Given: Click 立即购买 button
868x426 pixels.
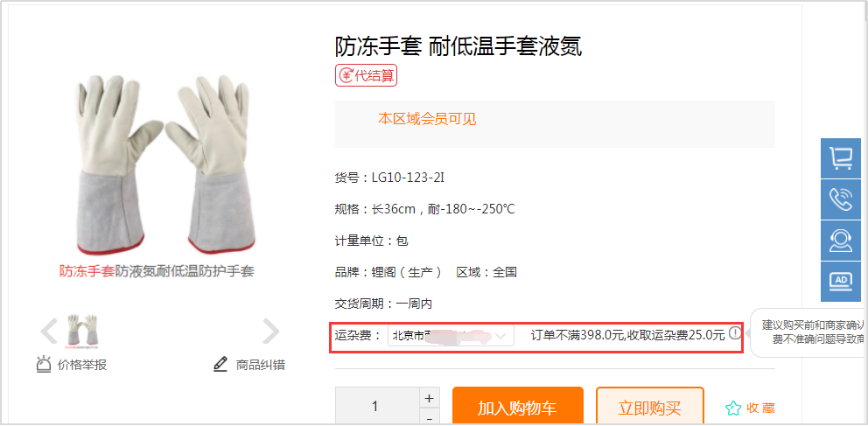Looking at the screenshot, I should [x=650, y=407].
